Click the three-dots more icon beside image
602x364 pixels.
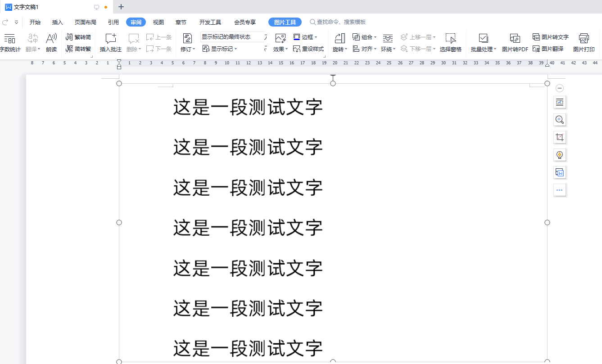[x=560, y=190]
